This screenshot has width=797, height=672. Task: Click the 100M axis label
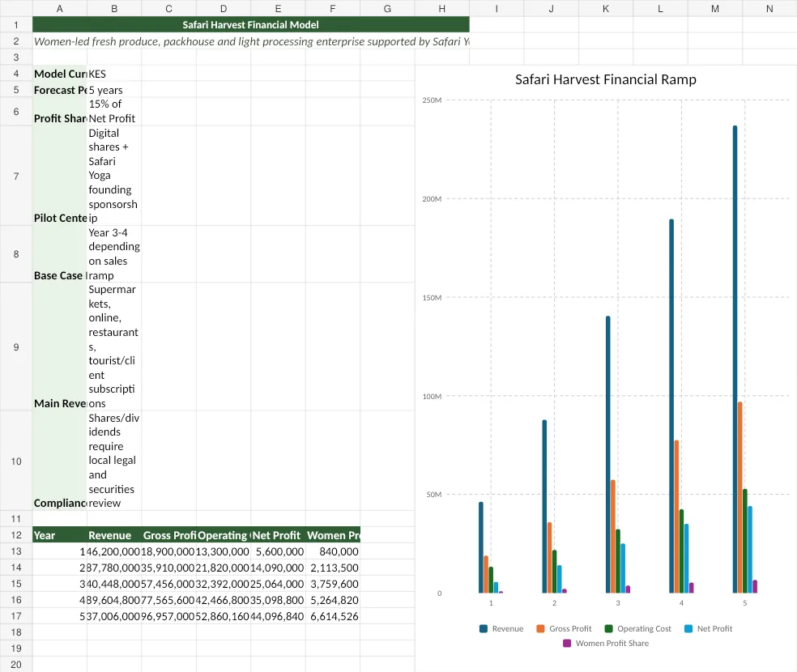pyautogui.click(x=432, y=396)
